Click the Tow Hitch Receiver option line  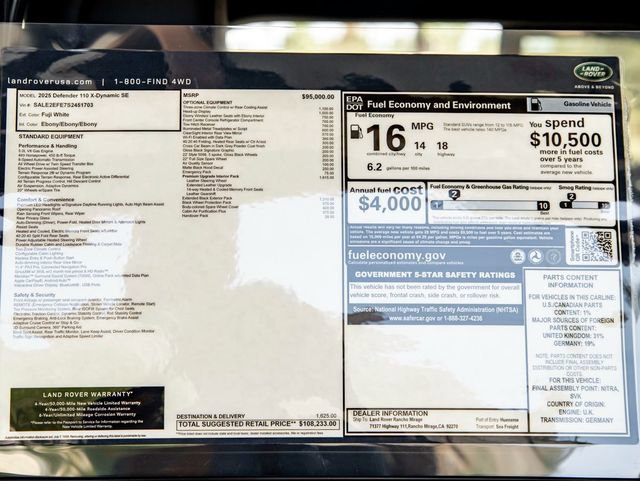click(x=198, y=125)
